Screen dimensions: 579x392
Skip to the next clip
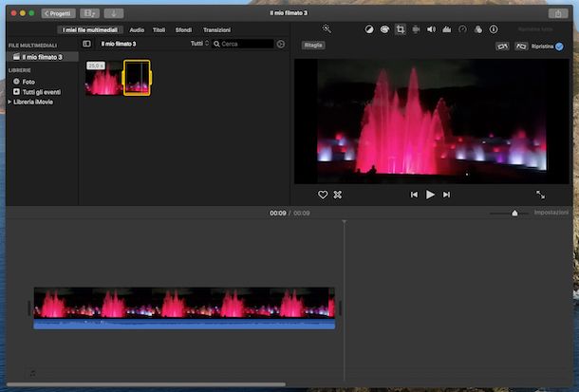pos(446,195)
